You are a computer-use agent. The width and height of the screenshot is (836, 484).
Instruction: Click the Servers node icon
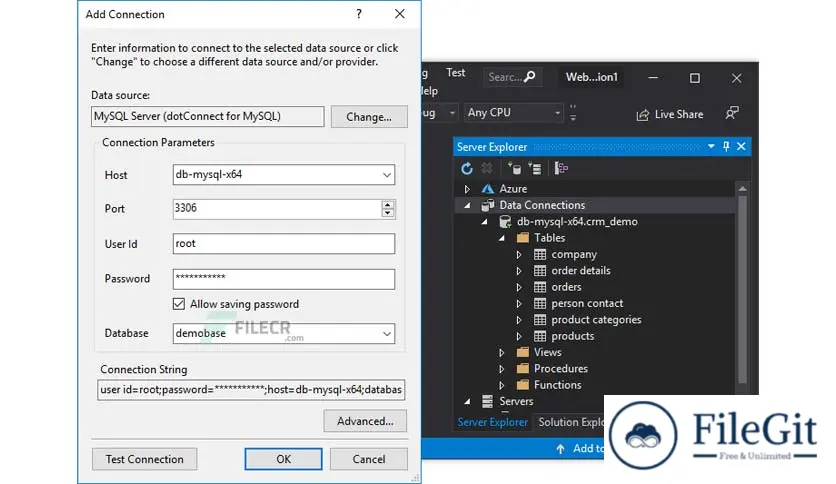click(x=487, y=401)
